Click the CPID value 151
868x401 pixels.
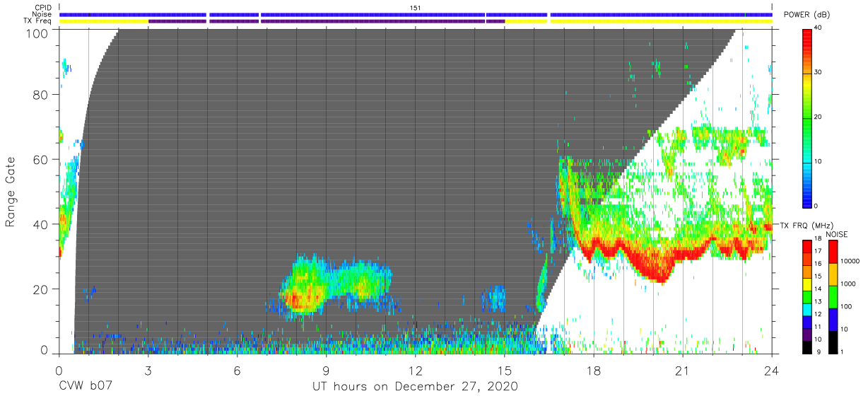pyautogui.click(x=416, y=8)
